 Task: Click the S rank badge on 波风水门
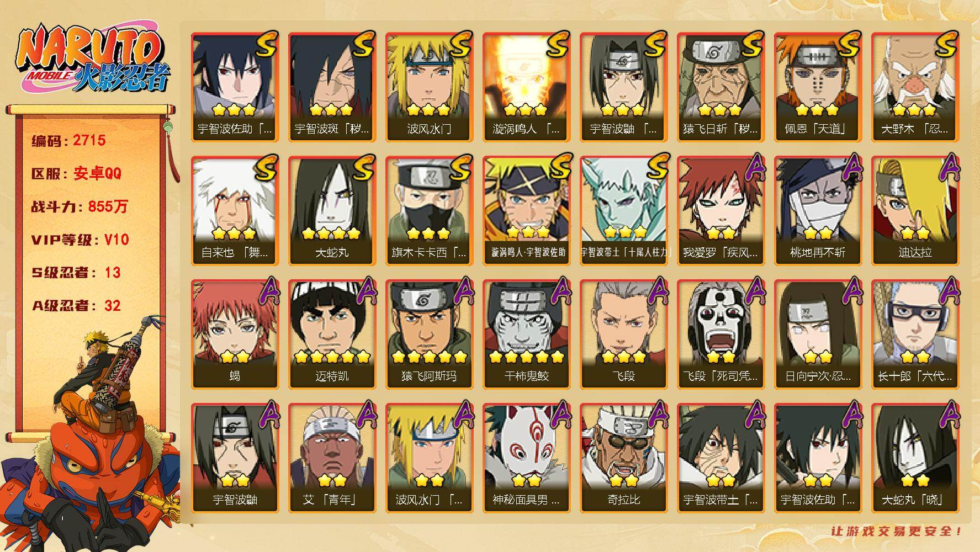[x=460, y=44]
